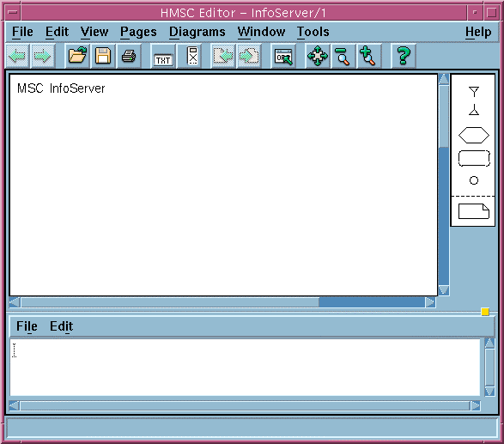Go to next page with page-right icon
The width and height of the screenshot is (504, 444).
tap(249, 57)
